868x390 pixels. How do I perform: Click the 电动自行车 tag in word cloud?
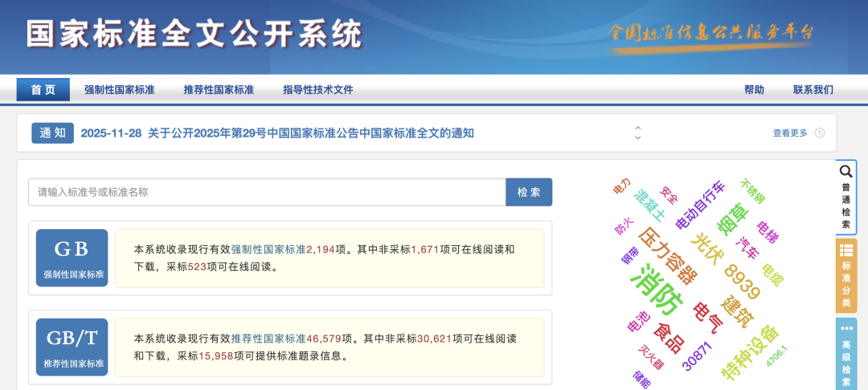[700, 206]
